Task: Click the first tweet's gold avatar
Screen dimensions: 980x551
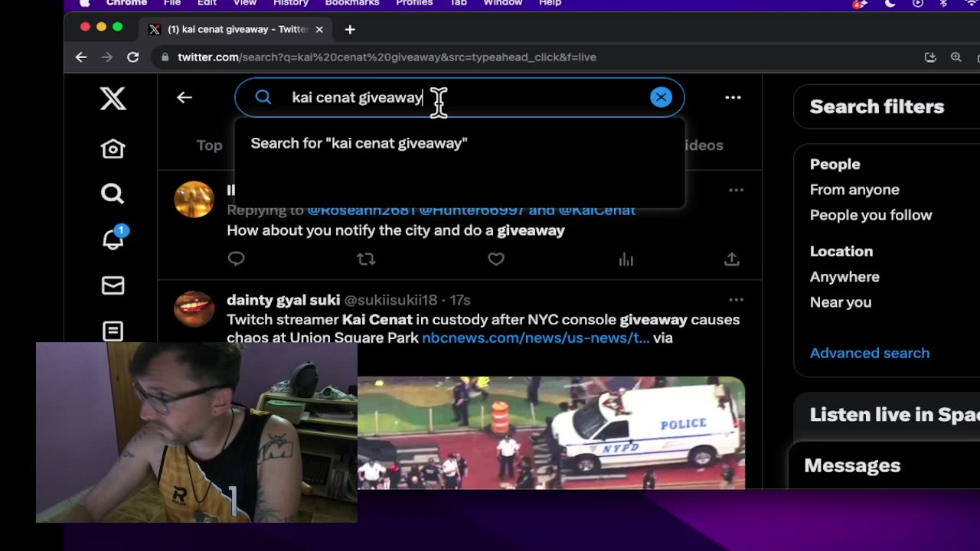Action: [194, 199]
